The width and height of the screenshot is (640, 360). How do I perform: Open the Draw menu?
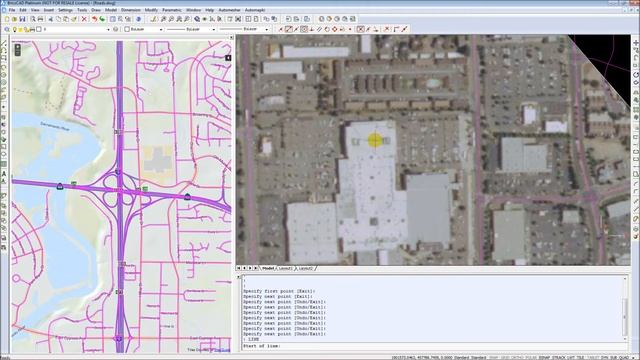pos(96,10)
